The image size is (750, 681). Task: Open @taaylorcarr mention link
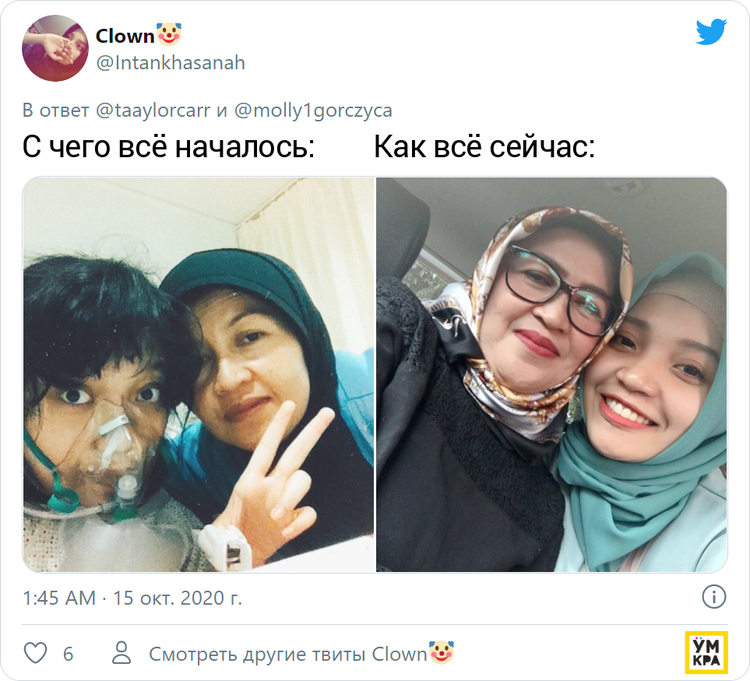coord(153,110)
